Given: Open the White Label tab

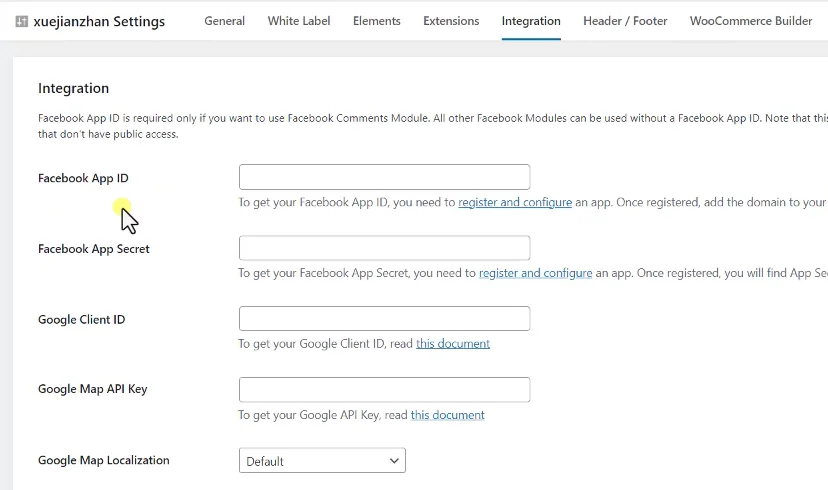Looking at the screenshot, I should coord(299,21).
